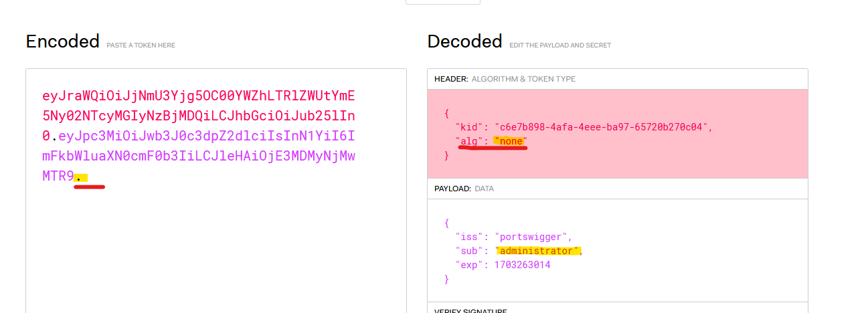This screenshot has height=313, width=868.
Task: Click the header JSON editor area
Action: [617, 134]
